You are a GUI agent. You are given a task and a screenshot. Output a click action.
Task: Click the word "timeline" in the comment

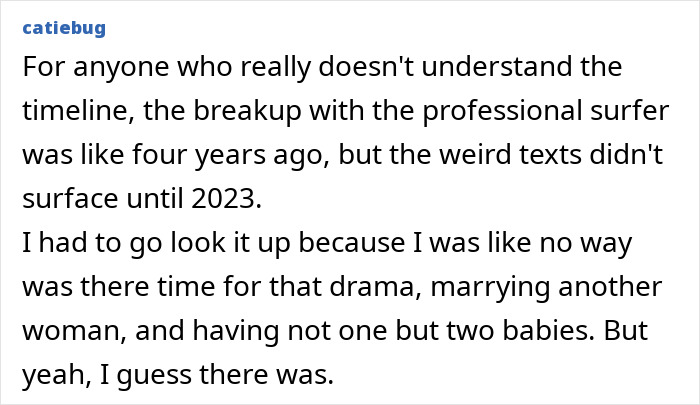tap(72, 113)
